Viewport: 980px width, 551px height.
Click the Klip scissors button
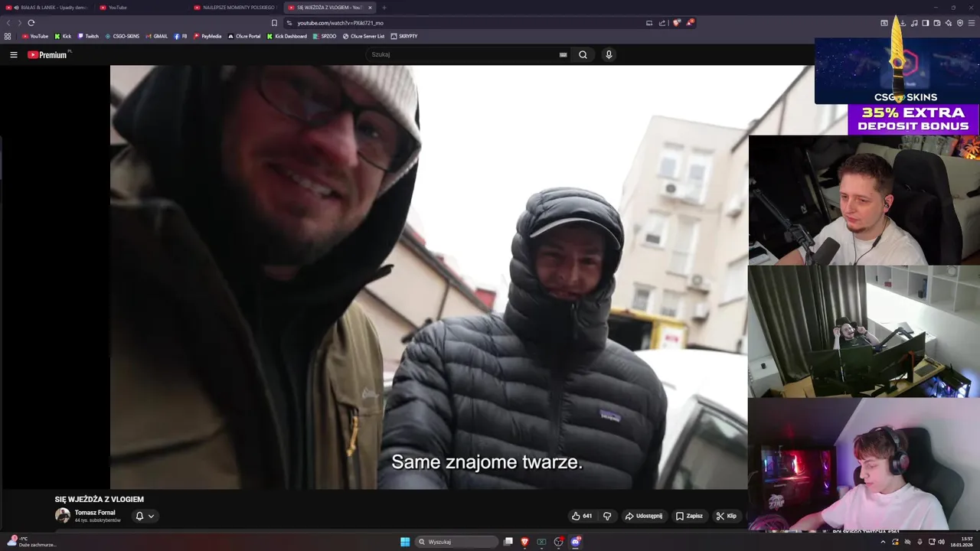726,516
